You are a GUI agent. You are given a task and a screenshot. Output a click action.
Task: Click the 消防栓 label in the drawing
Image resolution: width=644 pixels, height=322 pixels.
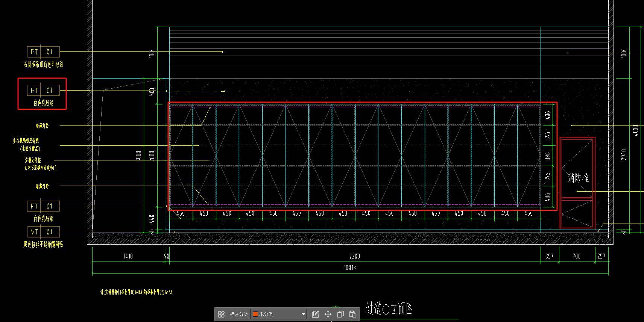[x=578, y=178]
